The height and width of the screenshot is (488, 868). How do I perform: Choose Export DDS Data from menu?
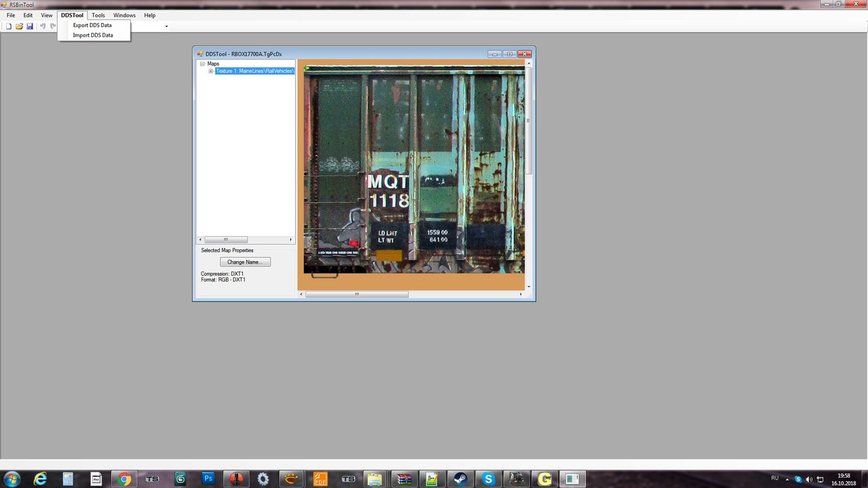(92, 25)
